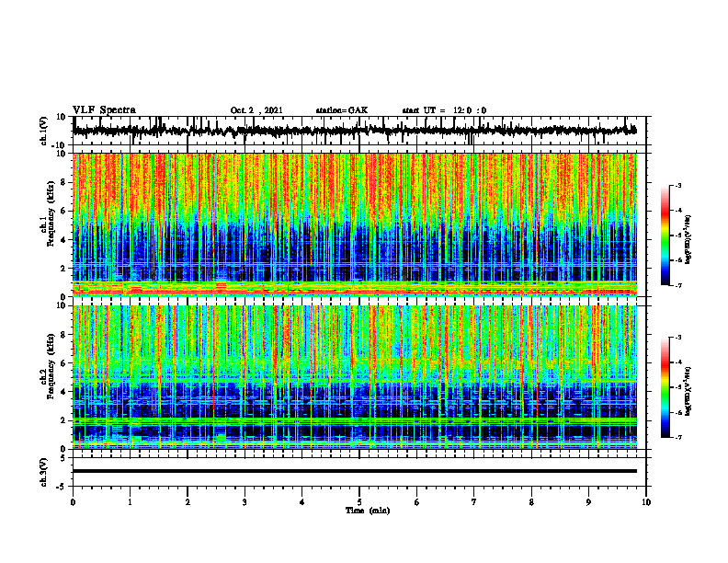
Task: Click the "6" kHz tick of ch.2 spectrogram
Action: pos(64,363)
